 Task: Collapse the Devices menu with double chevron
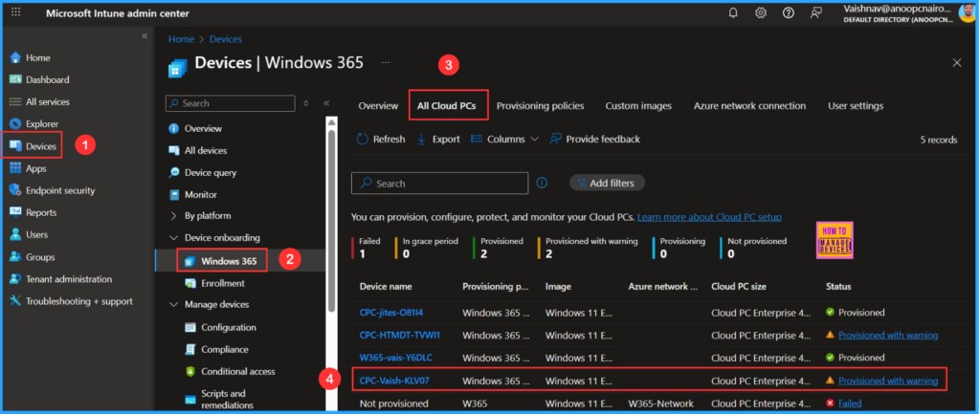click(x=326, y=103)
